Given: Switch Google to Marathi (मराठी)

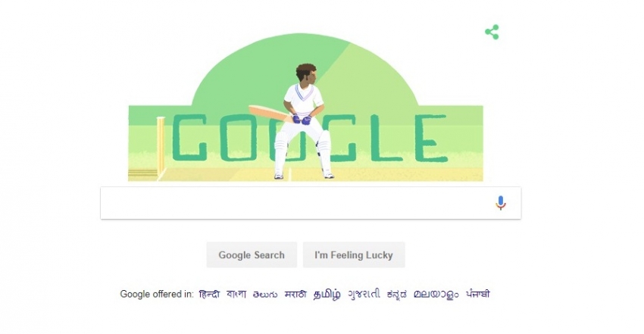Looking at the screenshot, I should (295, 294).
